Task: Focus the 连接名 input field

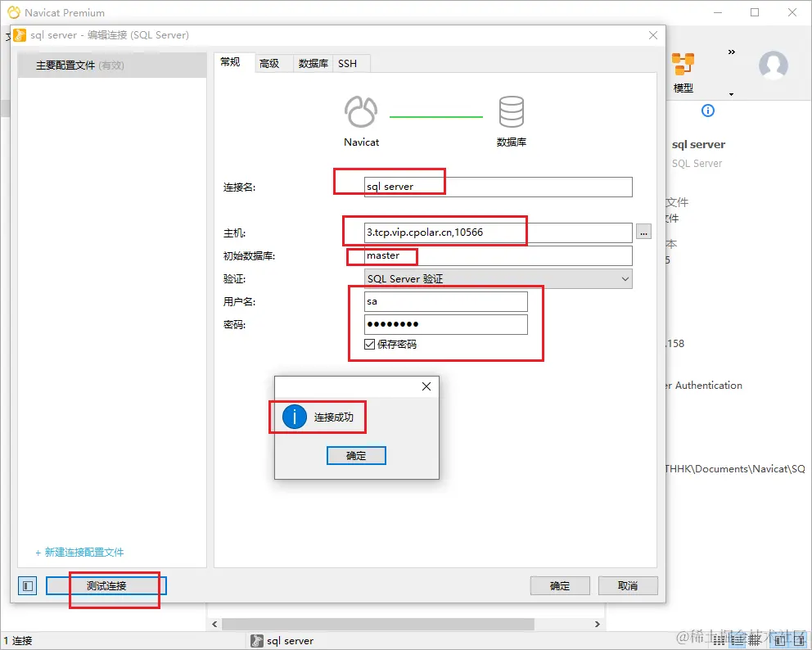Action: 498,187
